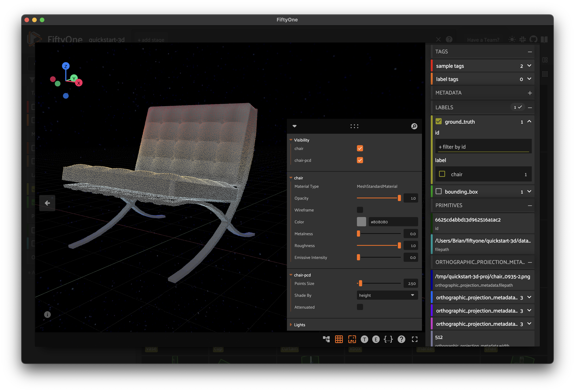The height and width of the screenshot is (392, 575).
Task: Toggle the light/dark theme sun icon
Action: [x=512, y=39]
